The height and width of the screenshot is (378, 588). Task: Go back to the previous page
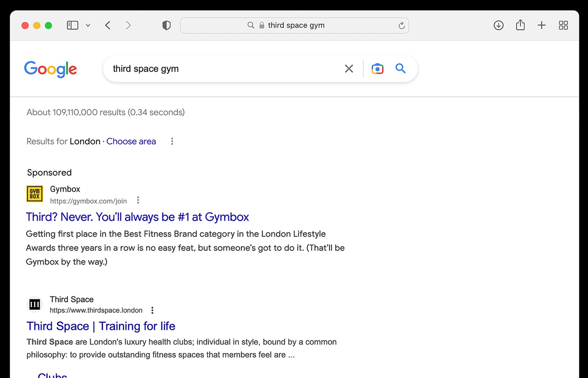[108, 25]
